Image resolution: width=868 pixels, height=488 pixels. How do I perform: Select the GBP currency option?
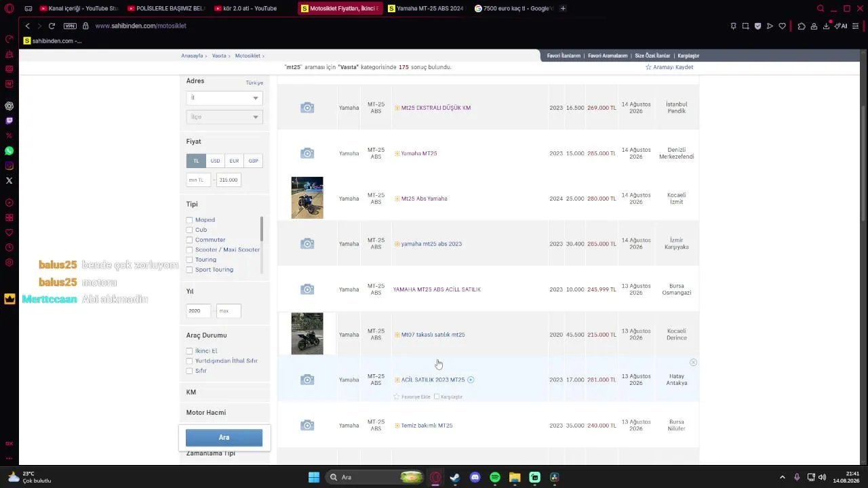coord(253,161)
